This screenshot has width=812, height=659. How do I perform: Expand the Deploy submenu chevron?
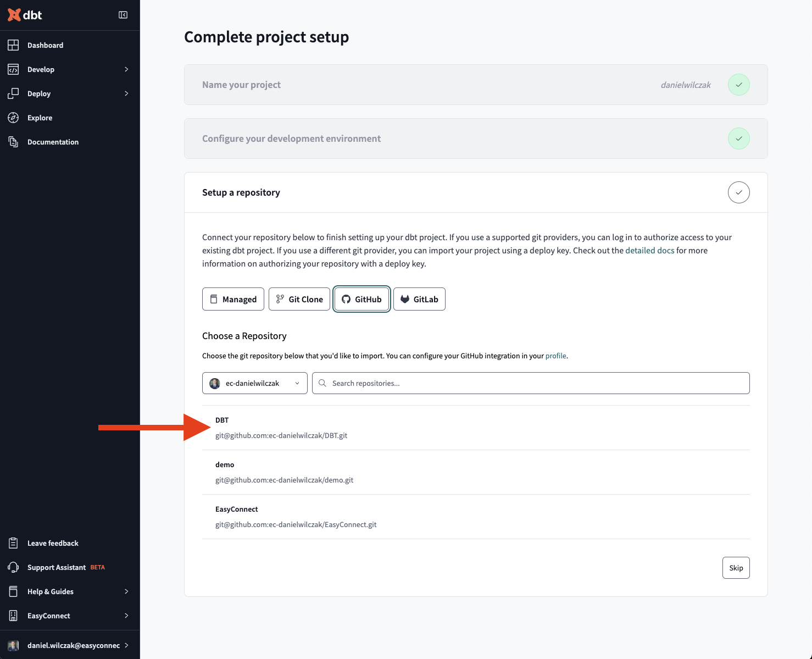[x=126, y=93]
